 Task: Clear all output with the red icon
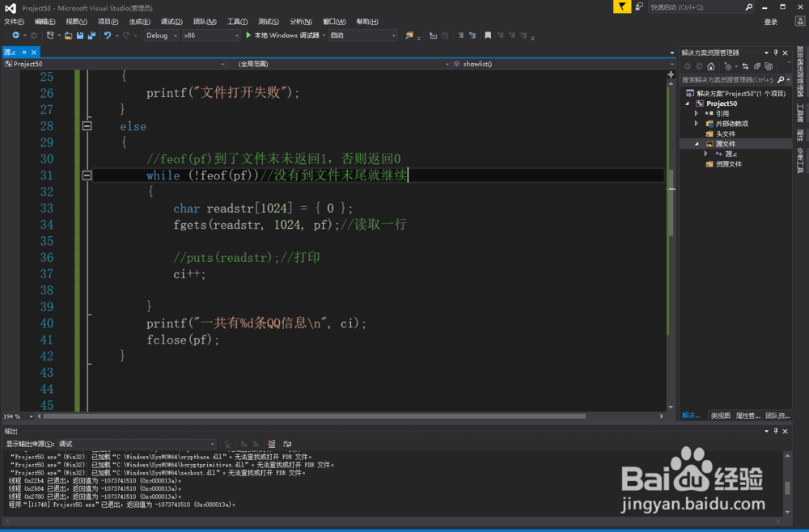tap(272, 444)
